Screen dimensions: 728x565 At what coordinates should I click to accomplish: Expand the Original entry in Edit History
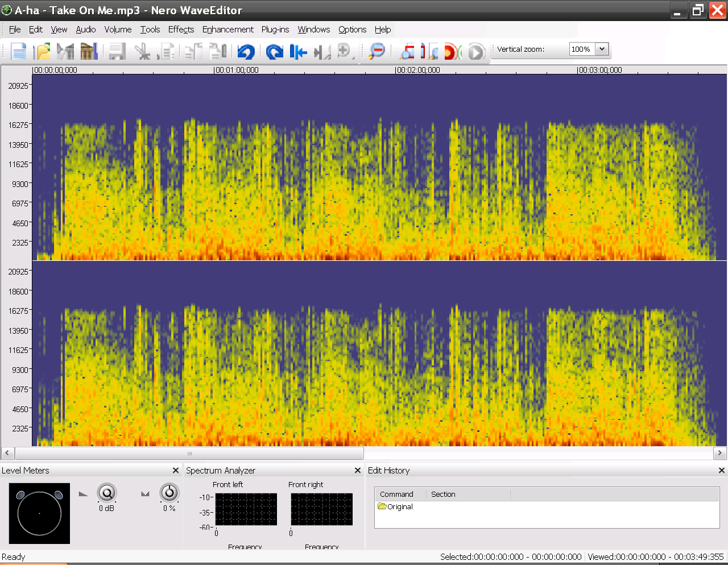pyautogui.click(x=382, y=506)
